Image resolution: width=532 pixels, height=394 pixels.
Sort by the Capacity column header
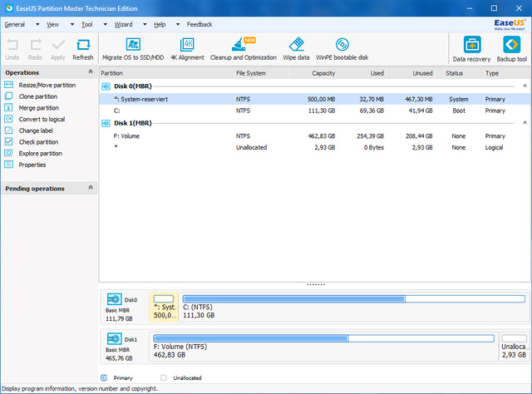coord(323,73)
